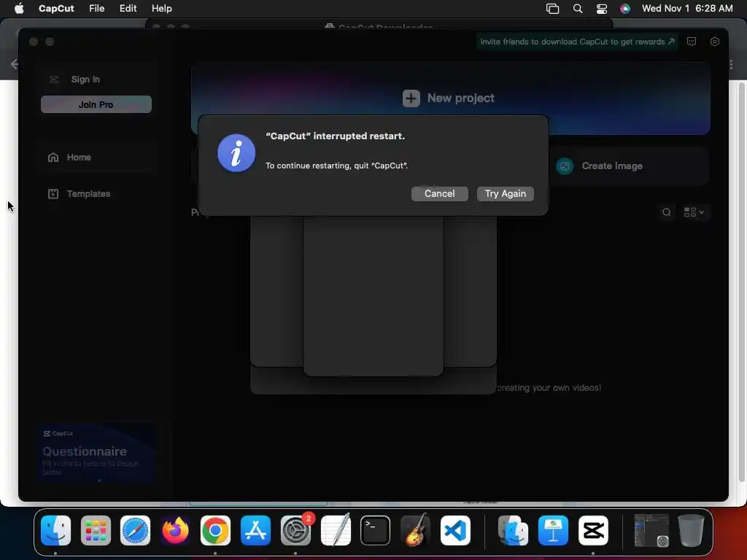Open Safari from the Dock

[x=135, y=530]
